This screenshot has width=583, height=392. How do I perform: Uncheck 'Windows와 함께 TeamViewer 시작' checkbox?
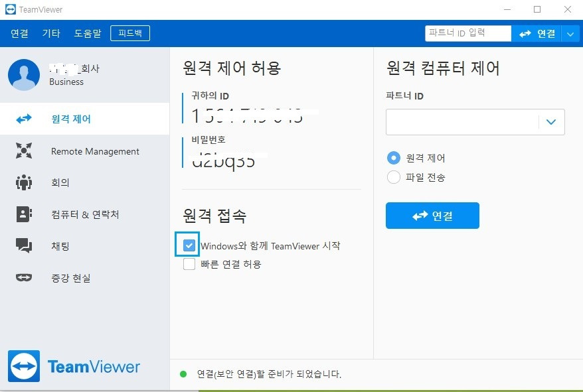(x=189, y=245)
